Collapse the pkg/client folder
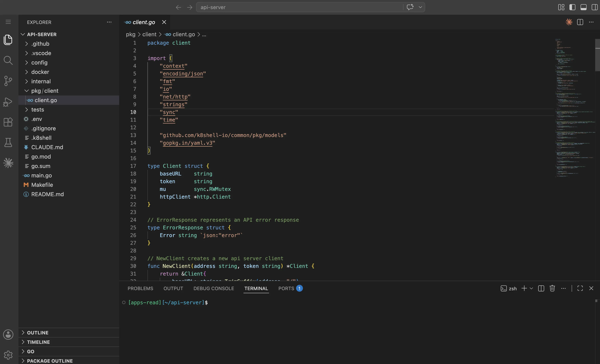Viewport: 600px width, 364px height. pos(69,91)
